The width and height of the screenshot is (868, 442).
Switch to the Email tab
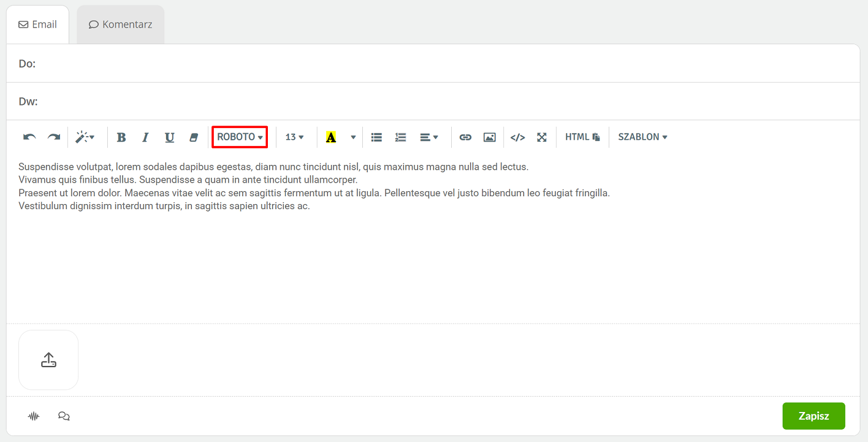37,25
